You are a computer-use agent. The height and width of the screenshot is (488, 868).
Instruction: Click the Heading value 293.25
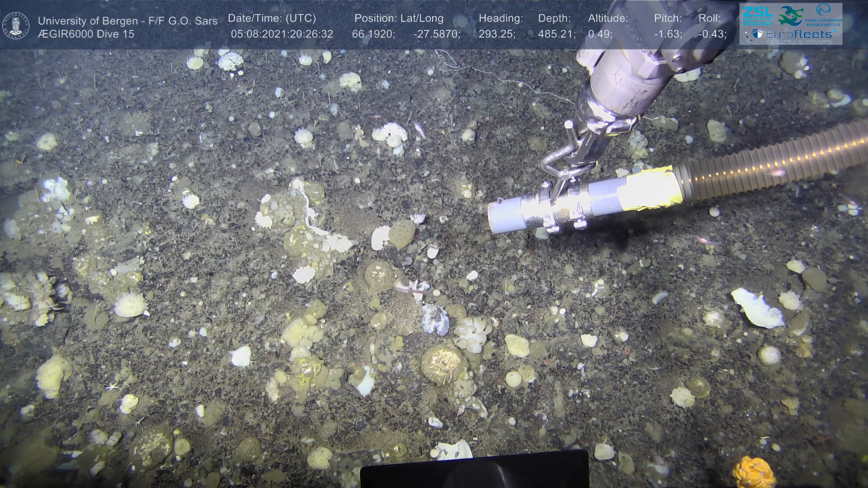pos(496,34)
